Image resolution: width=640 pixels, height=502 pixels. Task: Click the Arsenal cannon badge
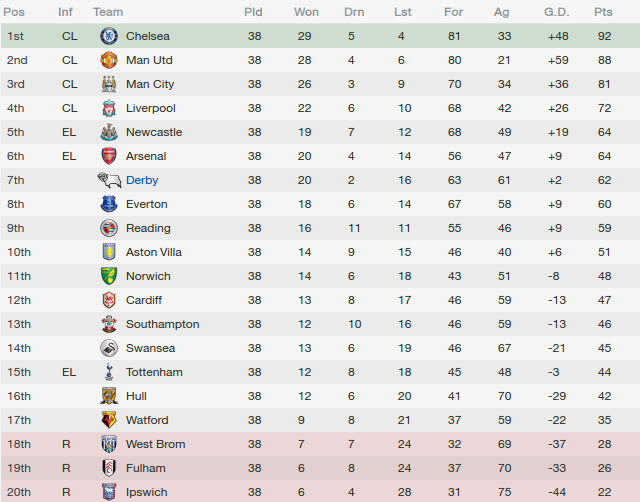click(x=109, y=156)
